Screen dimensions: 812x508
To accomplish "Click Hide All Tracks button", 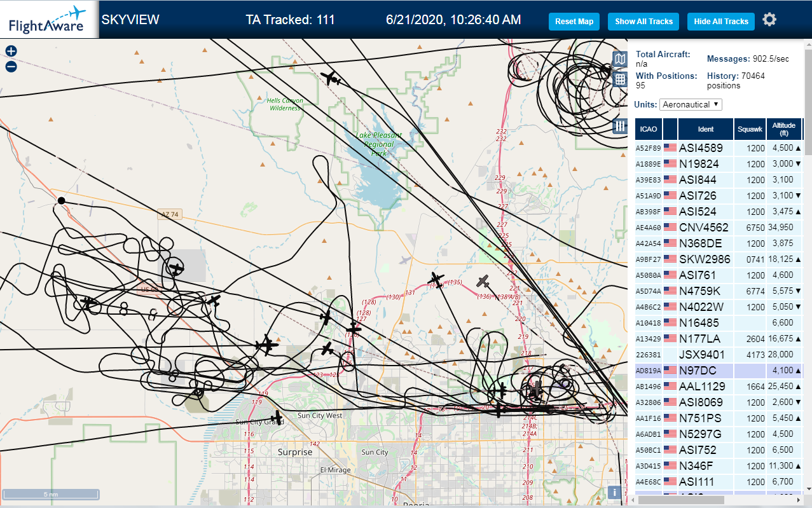I will click(x=721, y=22).
